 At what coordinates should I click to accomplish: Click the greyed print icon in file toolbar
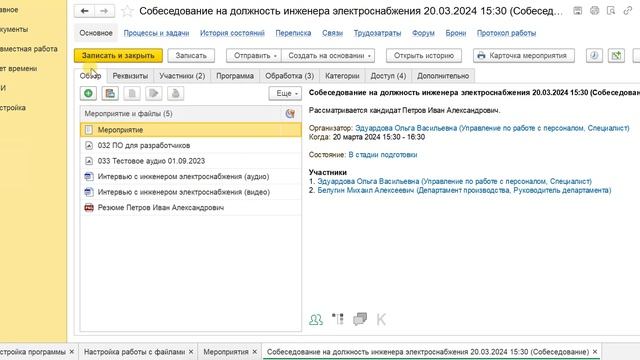(176, 93)
